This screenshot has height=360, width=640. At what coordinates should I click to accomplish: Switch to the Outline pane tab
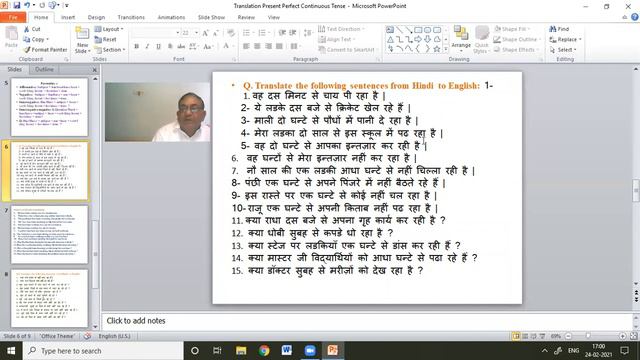(44, 69)
